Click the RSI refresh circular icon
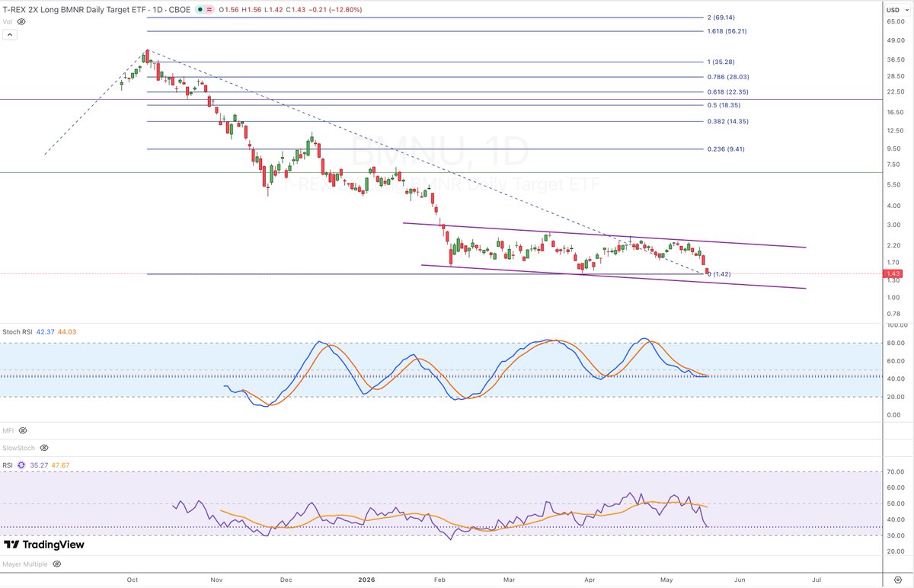Viewport: 914px width, 588px height. 21,464
